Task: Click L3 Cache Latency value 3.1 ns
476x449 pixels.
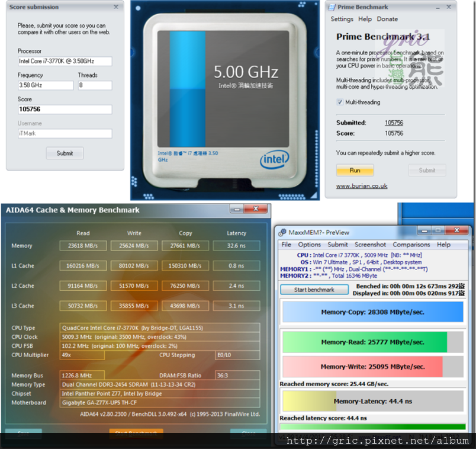Action: (236, 306)
